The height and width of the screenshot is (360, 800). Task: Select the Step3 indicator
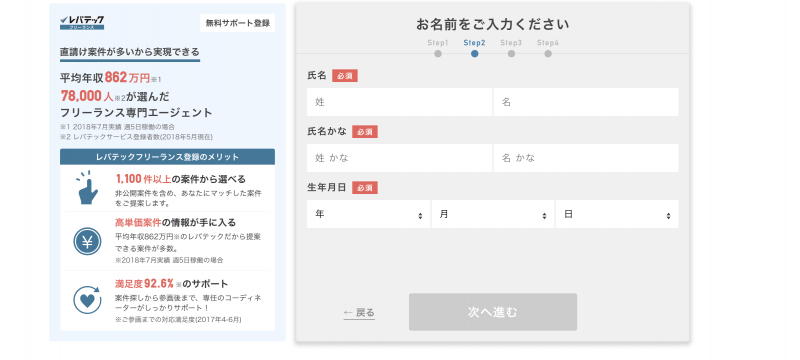point(511,48)
